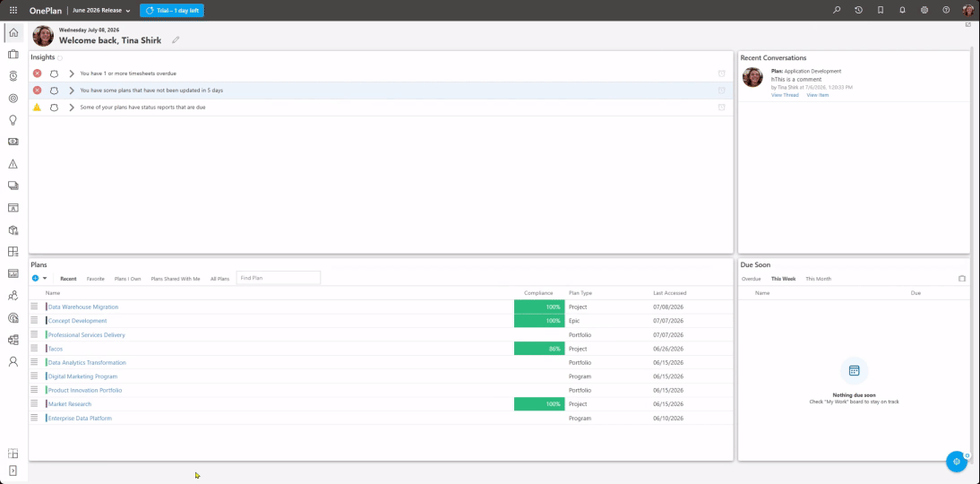The width and height of the screenshot is (980, 484).
Task: Click the blue add plan plus button
Action: [x=36, y=278]
